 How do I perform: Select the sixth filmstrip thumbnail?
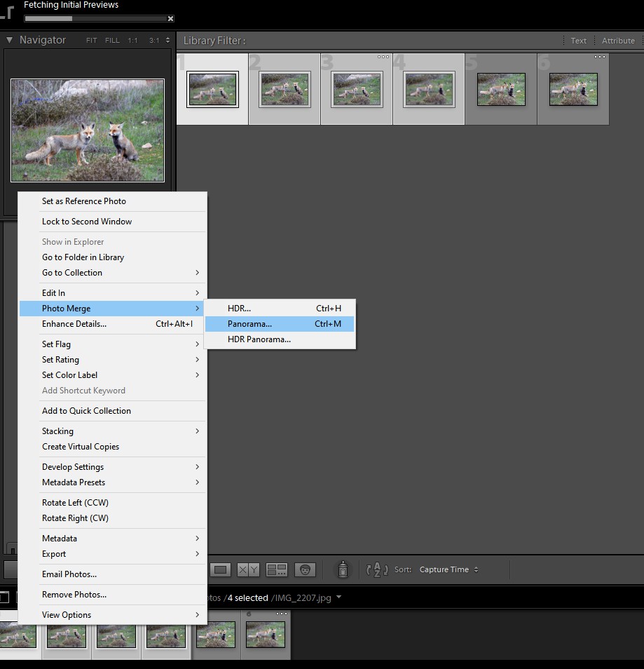tap(266, 635)
